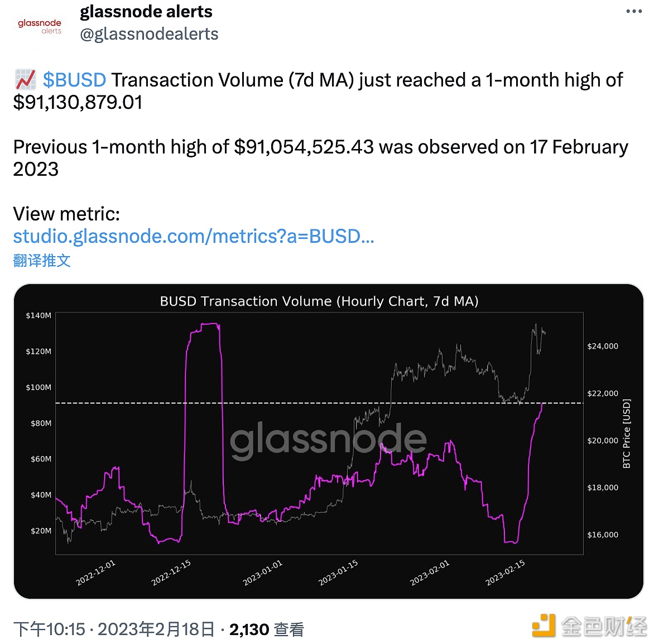Click the glassnode alerts display name

click(x=146, y=12)
